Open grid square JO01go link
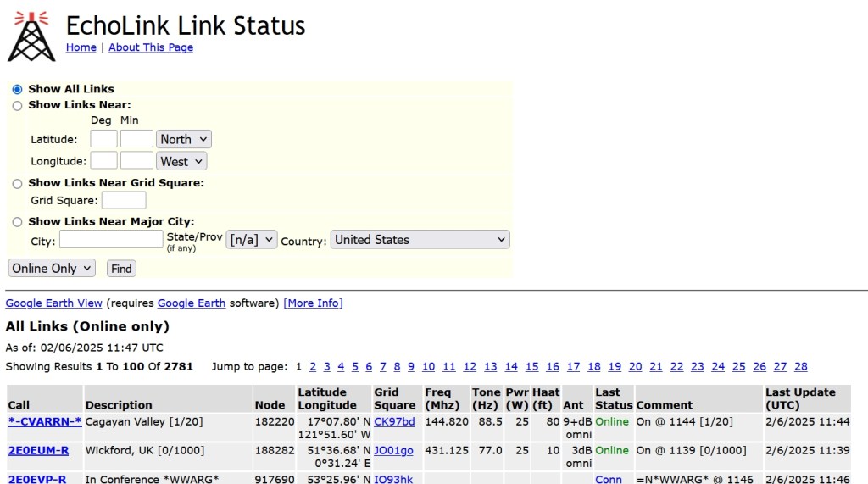The image size is (868, 484). pyautogui.click(x=393, y=450)
